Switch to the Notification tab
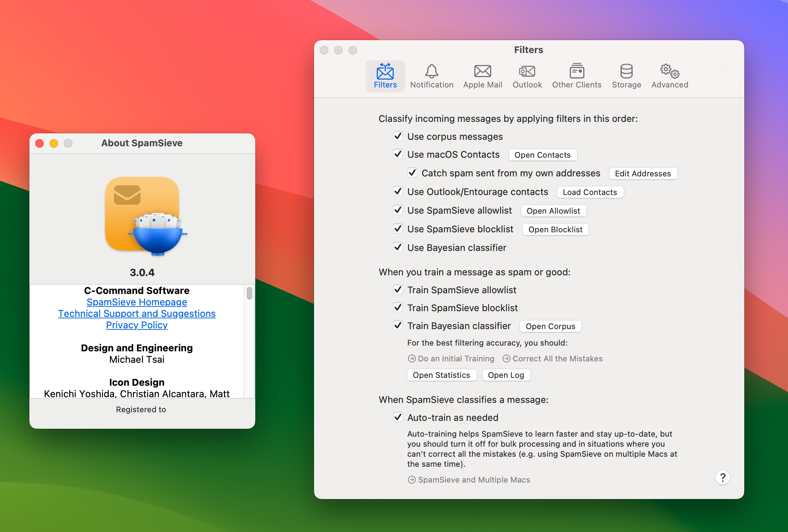This screenshot has width=788, height=532. [432, 75]
